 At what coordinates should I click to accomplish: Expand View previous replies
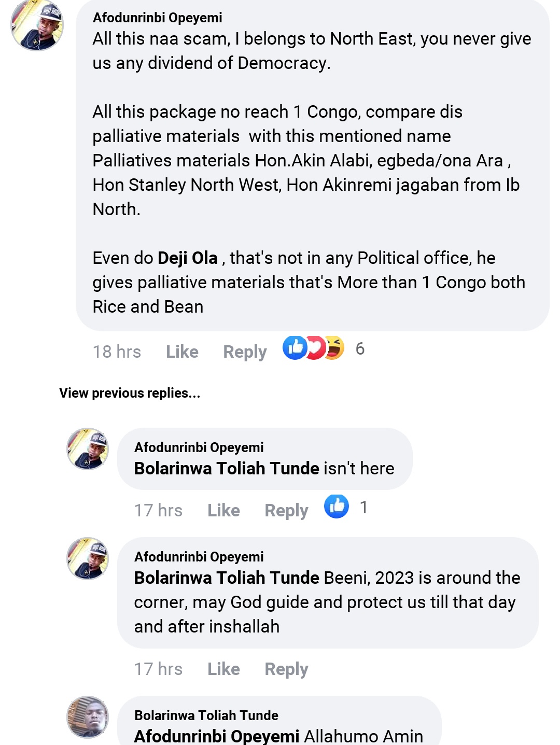click(x=130, y=393)
